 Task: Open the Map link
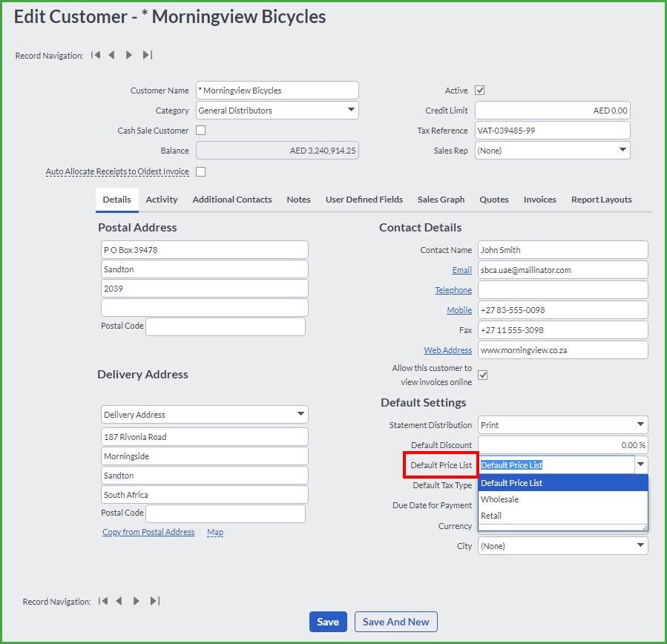[x=215, y=532]
